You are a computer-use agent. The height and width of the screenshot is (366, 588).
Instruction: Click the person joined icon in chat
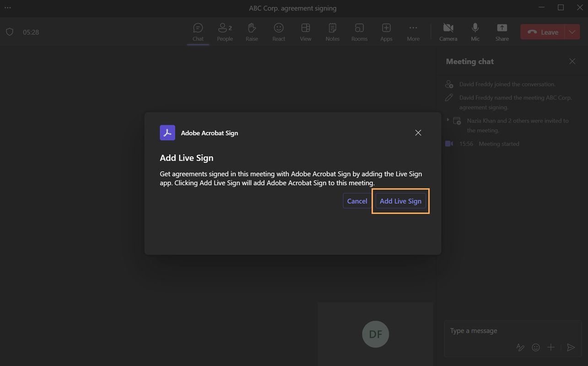(449, 84)
